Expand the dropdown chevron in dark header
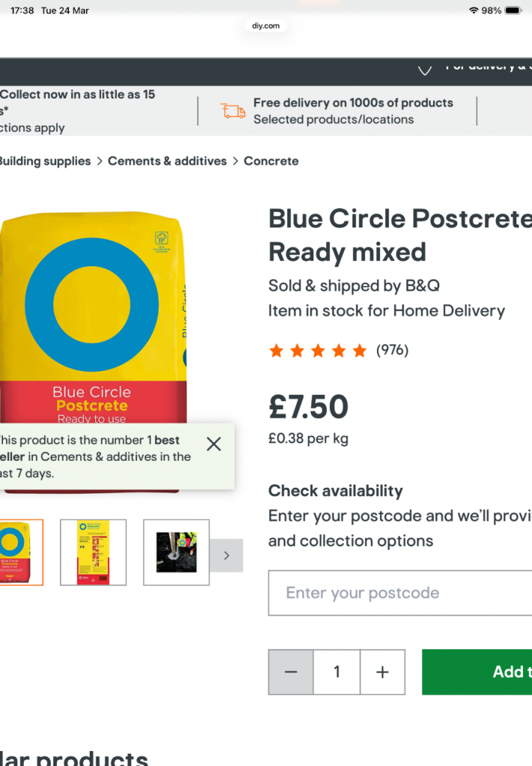The width and height of the screenshot is (532, 766). tap(424, 70)
